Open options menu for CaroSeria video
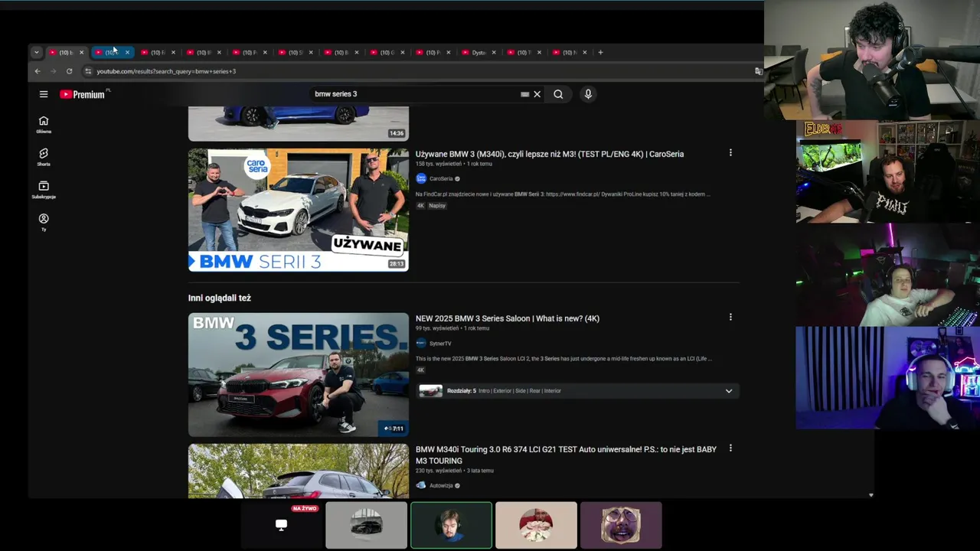The height and width of the screenshot is (551, 980). pyautogui.click(x=730, y=153)
